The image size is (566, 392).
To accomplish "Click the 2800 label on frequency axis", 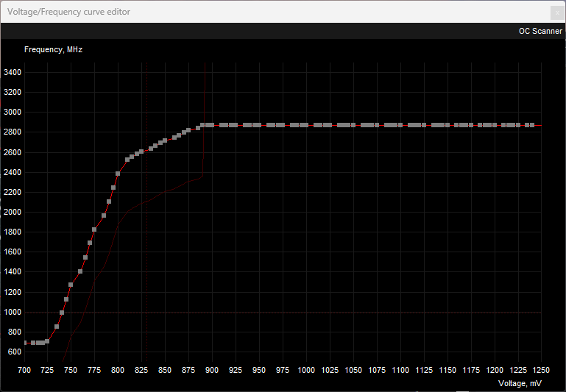I will coord(13,132).
